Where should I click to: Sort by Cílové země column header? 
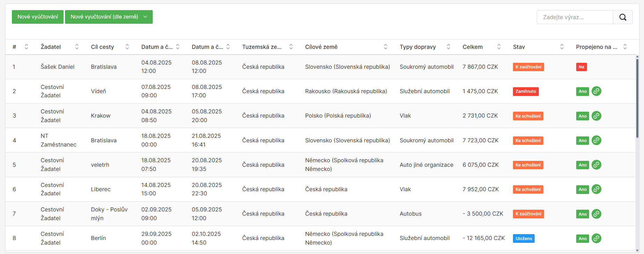[385, 47]
